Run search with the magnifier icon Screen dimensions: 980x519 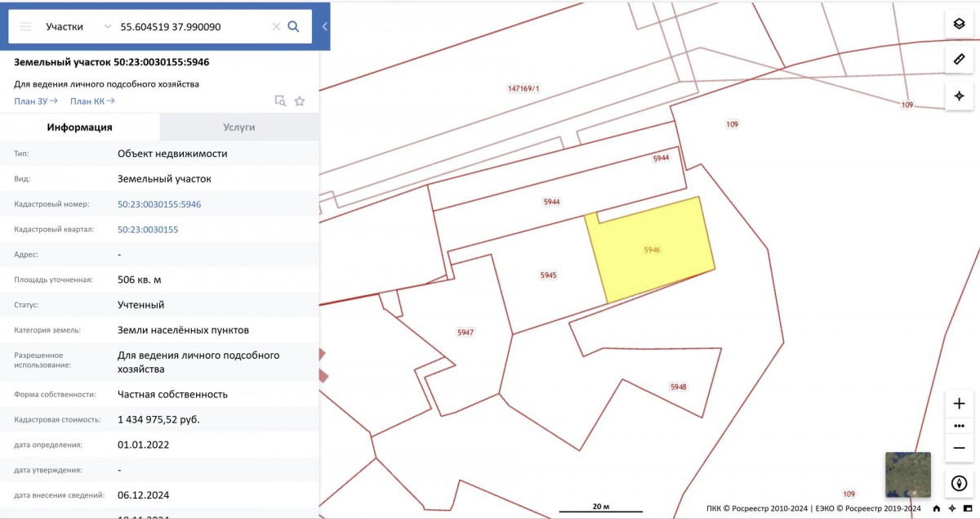click(294, 26)
